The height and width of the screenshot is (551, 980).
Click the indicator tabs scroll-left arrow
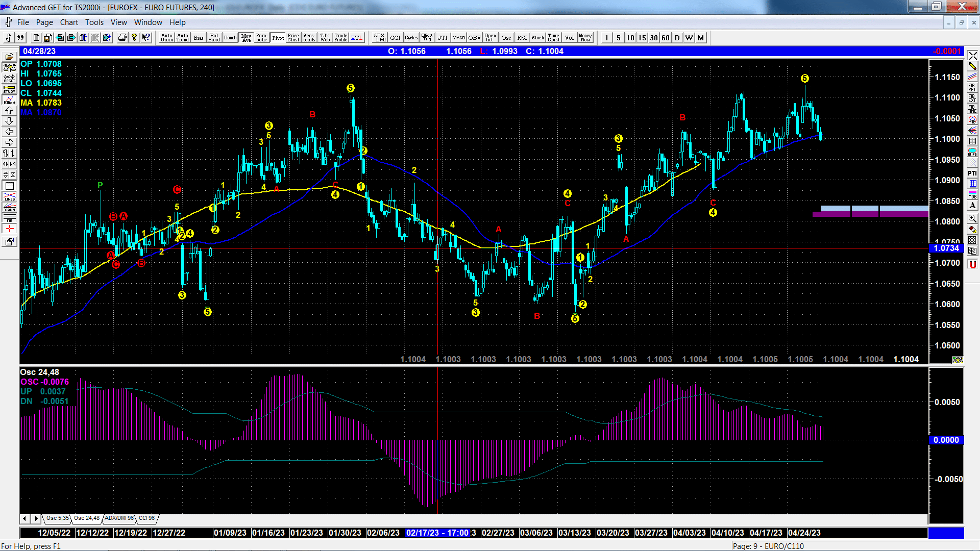24,518
